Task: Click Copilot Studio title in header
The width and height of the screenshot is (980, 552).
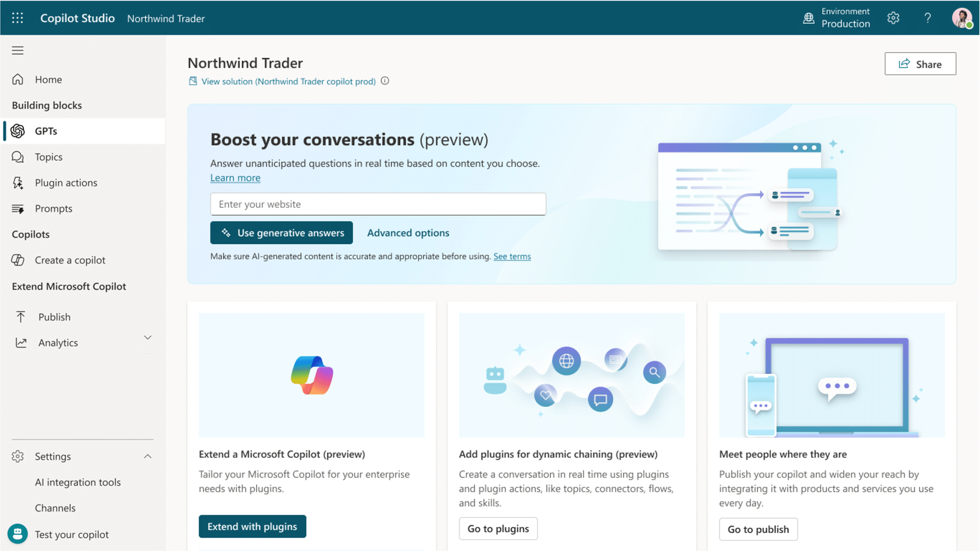Action: [x=77, y=18]
